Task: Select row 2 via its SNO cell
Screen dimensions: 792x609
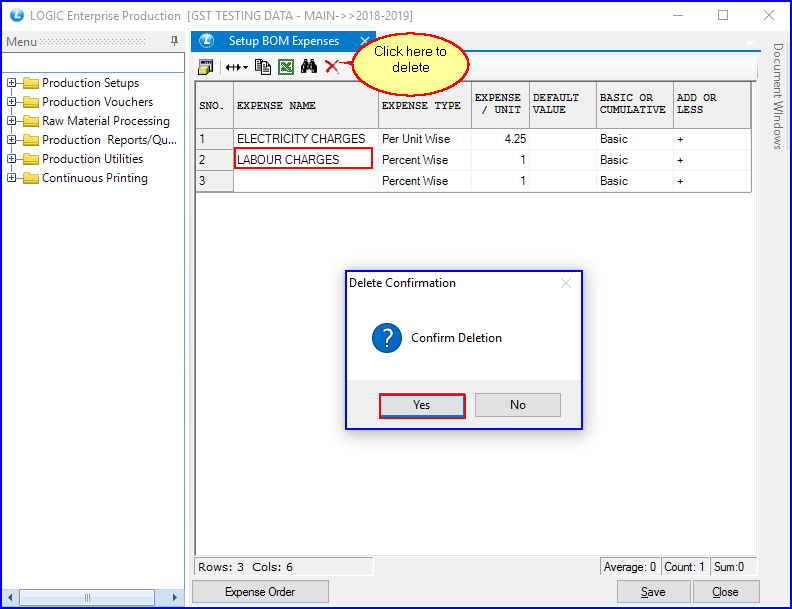Action: coord(214,160)
